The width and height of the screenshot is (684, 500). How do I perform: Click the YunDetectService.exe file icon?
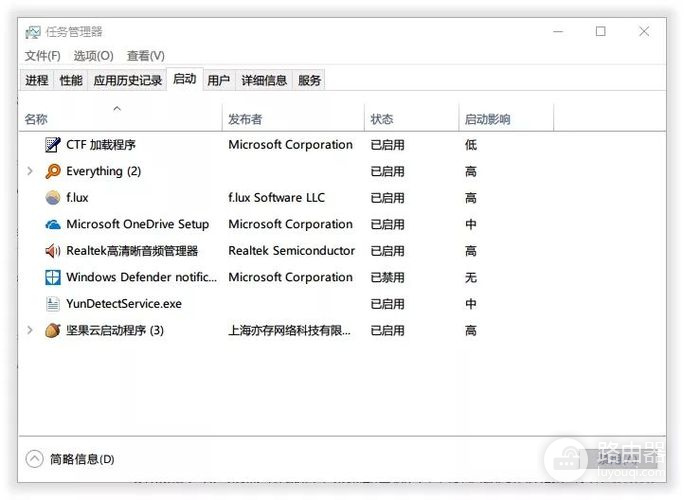(x=53, y=304)
